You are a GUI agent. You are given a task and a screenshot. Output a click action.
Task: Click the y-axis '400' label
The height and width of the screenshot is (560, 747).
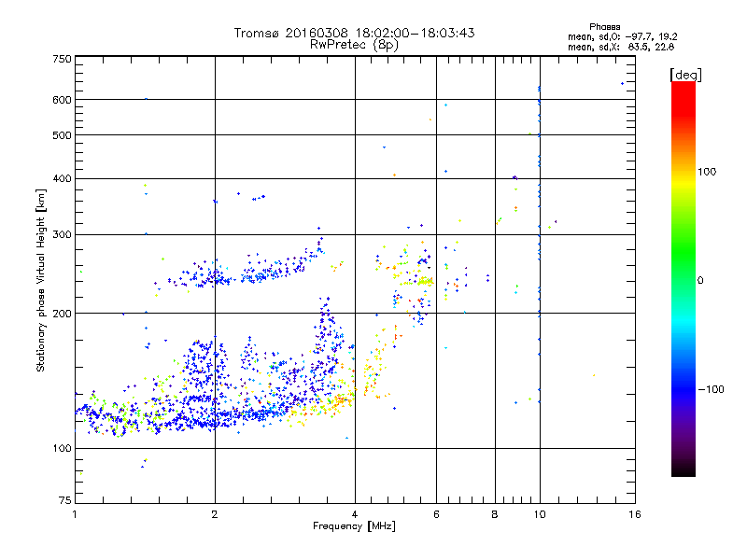point(63,178)
